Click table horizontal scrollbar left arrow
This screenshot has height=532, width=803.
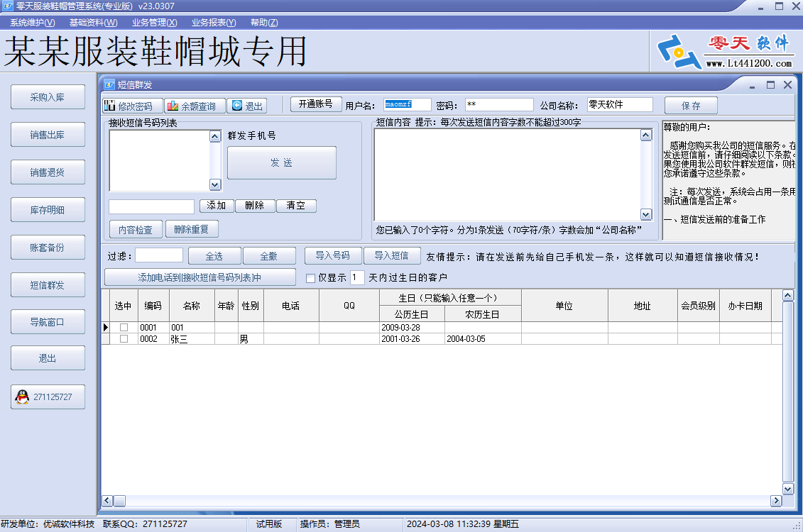(x=107, y=501)
